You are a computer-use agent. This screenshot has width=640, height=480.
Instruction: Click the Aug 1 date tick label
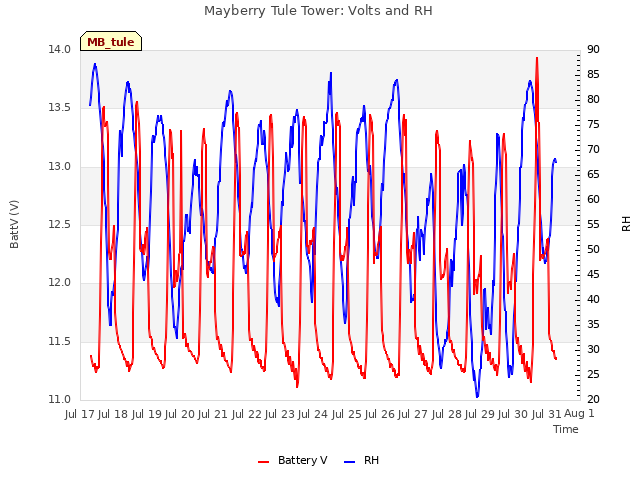point(579,414)
